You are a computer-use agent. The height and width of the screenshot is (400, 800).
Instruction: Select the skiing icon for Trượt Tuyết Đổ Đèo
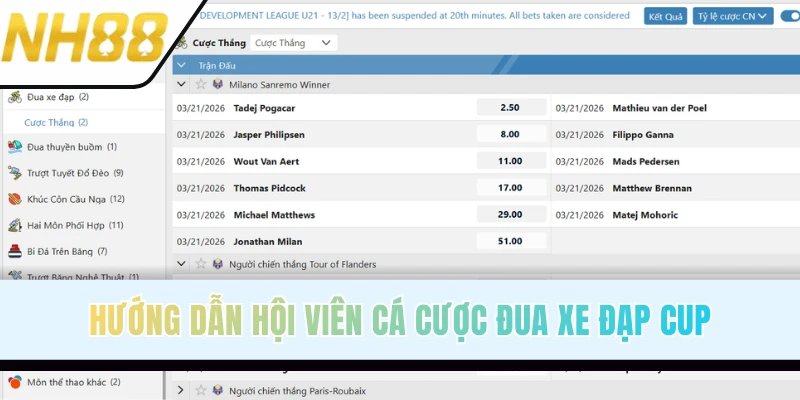click(x=15, y=173)
